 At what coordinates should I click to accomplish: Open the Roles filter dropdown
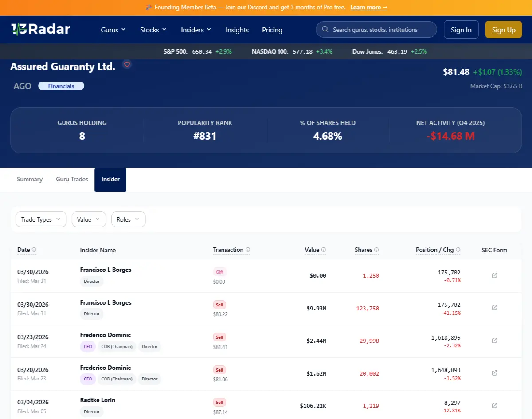pyautogui.click(x=128, y=219)
